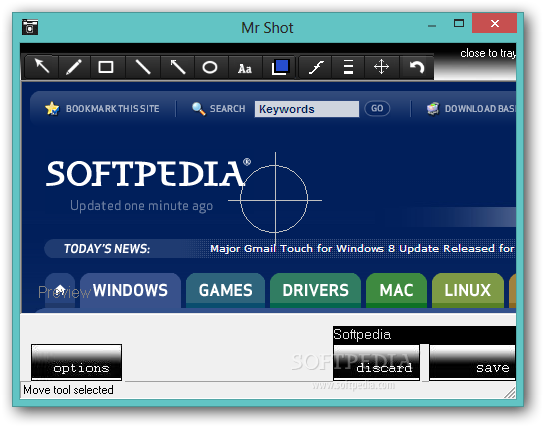The height and width of the screenshot is (427, 544).
Task: Click the window resize grip corner
Action: tap(510, 393)
